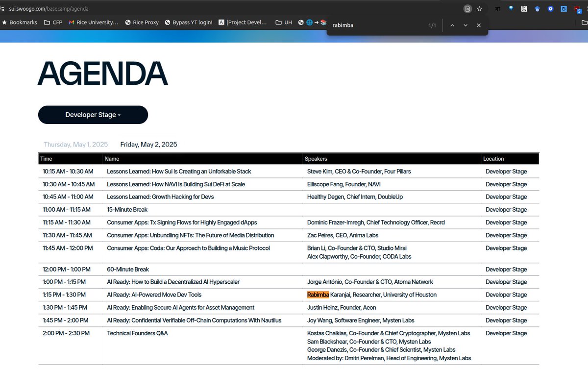
Task: Switch to Thursday, May 1, 2025 tab
Action: click(x=76, y=145)
